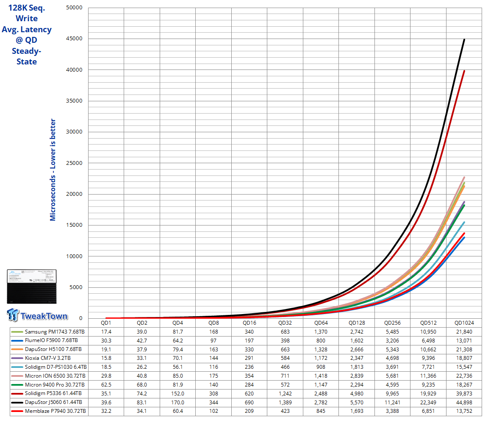Click the SSD drive product image
Screen dimensions: 488x448
(x=32, y=287)
